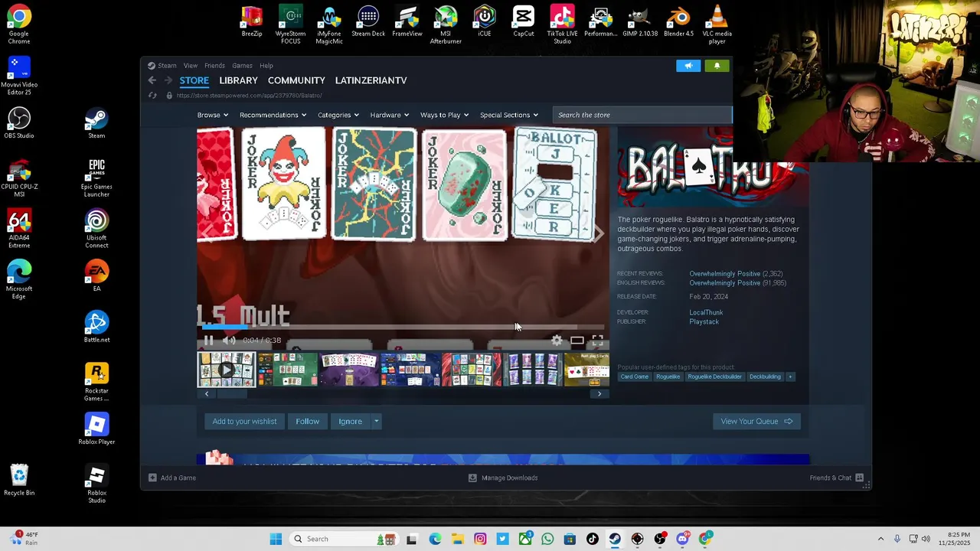Open the Playstack publisher link
The image size is (980, 551).
click(704, 321)
